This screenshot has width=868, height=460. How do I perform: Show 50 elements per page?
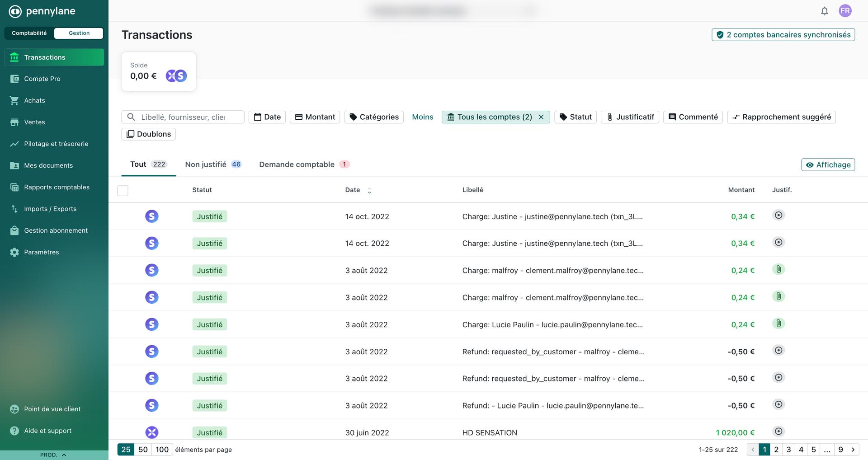point(143,450)
